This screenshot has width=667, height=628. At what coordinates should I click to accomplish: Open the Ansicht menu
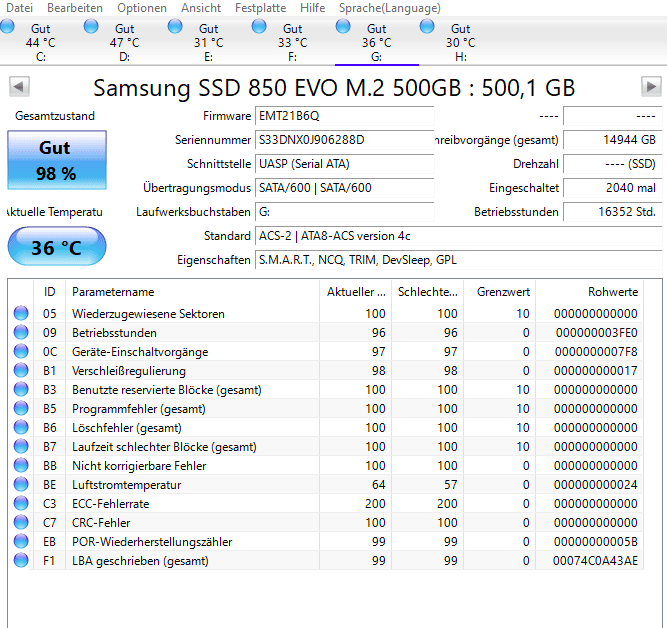[201, 8]
